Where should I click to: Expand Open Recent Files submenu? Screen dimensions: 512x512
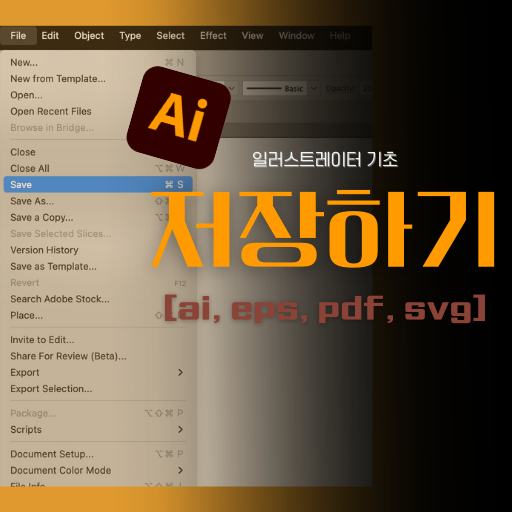pyautogui.click(x=98, y=111)
